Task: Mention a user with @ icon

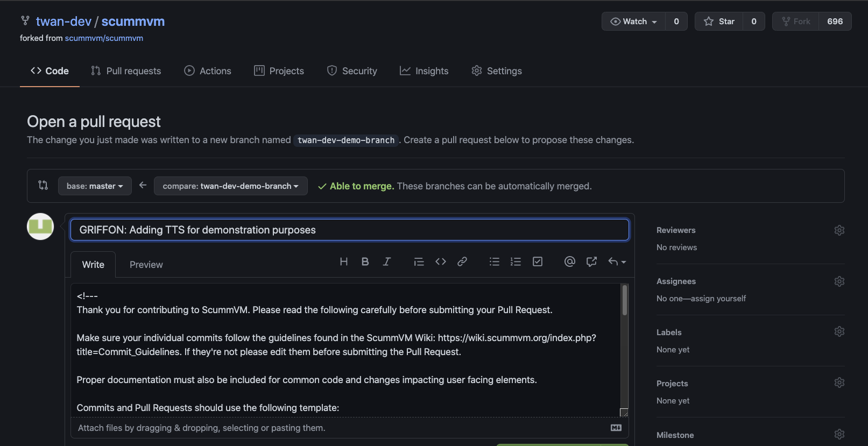Action: pos(570,261)
